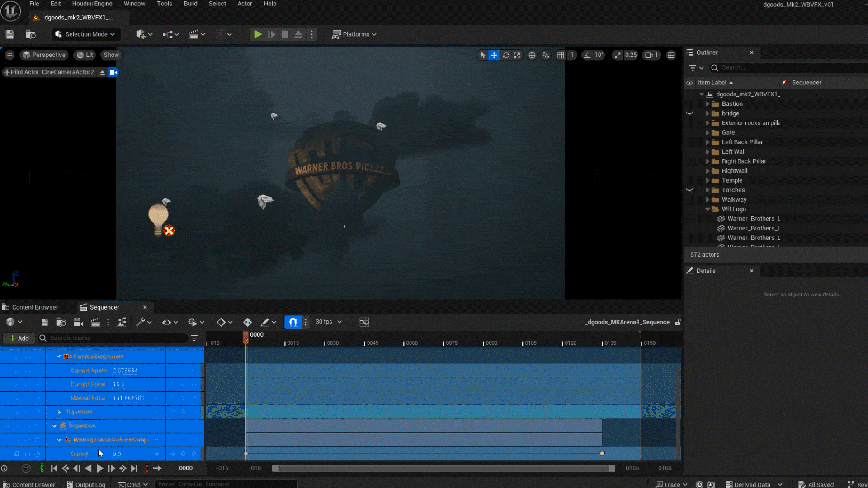The image size is (868, 488).
Task: Click the Sequencer record button
Action: tap(26, 469)
